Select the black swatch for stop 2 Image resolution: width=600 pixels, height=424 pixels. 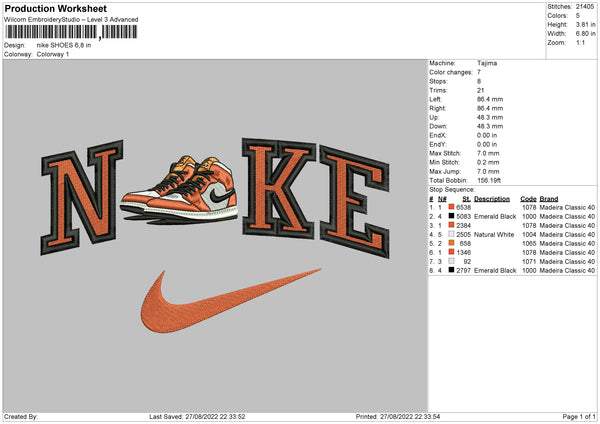point(451,216)
